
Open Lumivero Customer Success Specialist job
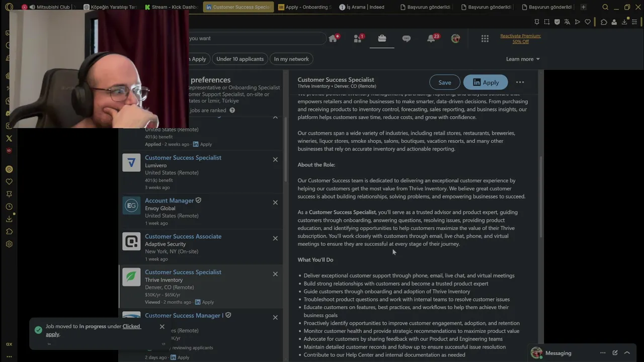[x=183, y=158]
